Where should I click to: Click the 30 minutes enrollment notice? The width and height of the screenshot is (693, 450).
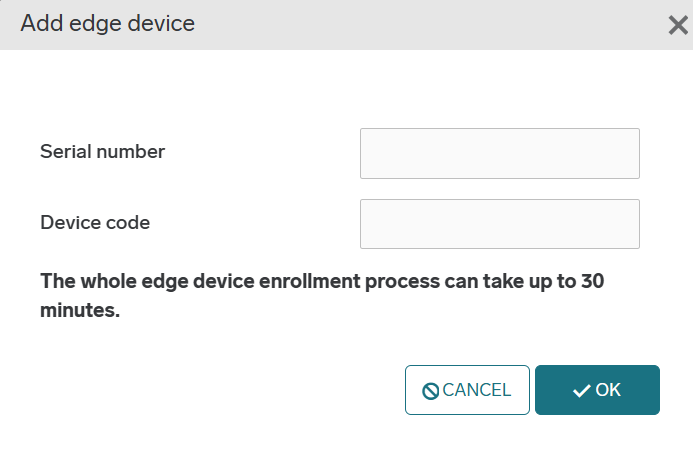pyautogui.click(x=321, y=296)
